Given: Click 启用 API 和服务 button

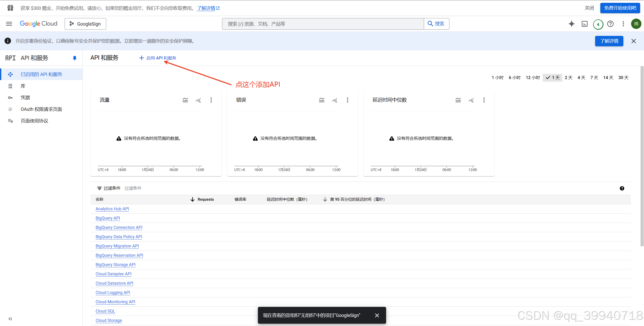Looking at the screenshot, I should 158,58.
